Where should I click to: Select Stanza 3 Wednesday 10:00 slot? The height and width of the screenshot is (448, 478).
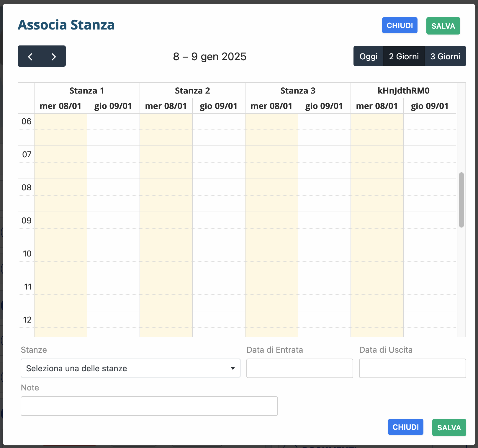click(x=271, y=253)
